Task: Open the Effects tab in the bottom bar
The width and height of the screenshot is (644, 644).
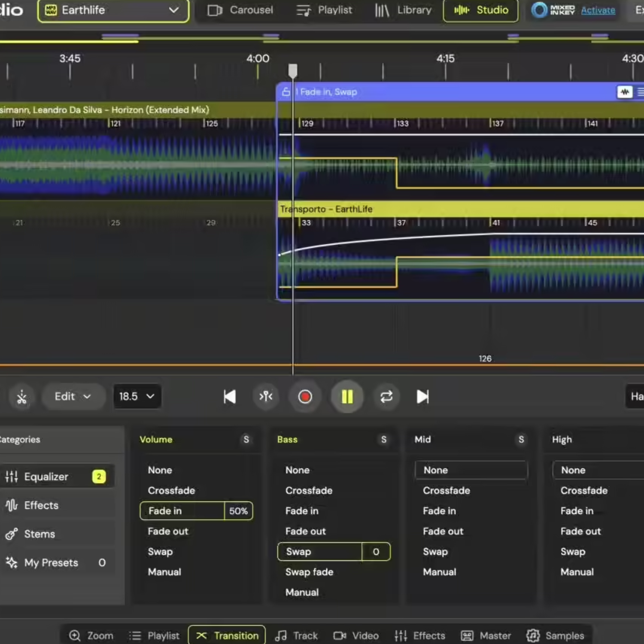Action: (x=419, y=635)
